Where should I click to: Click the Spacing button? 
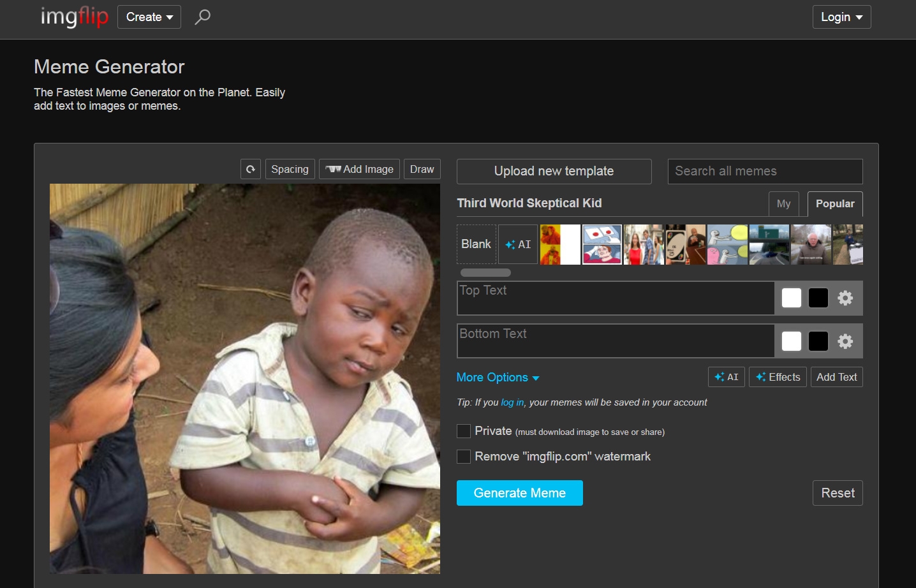(290, 169)
